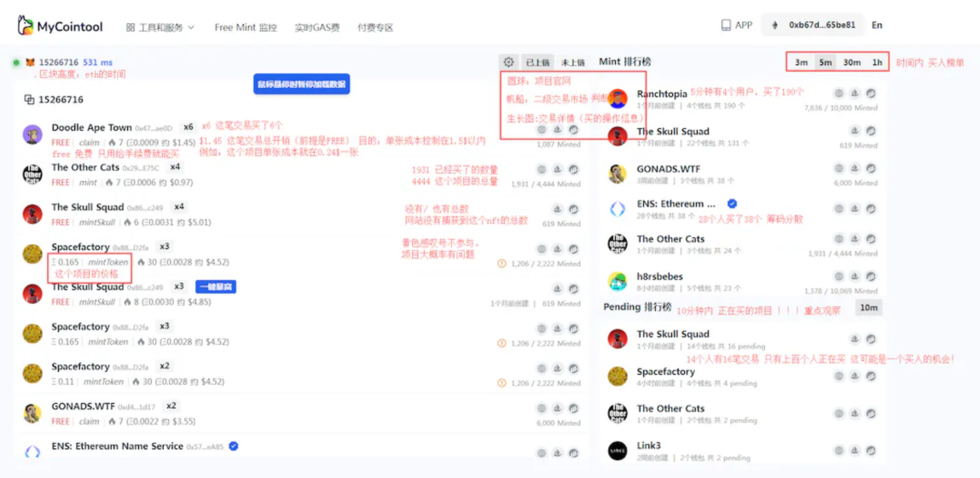
Task: Click the Ethereum network icon in the header
Action: pos(777,25)
